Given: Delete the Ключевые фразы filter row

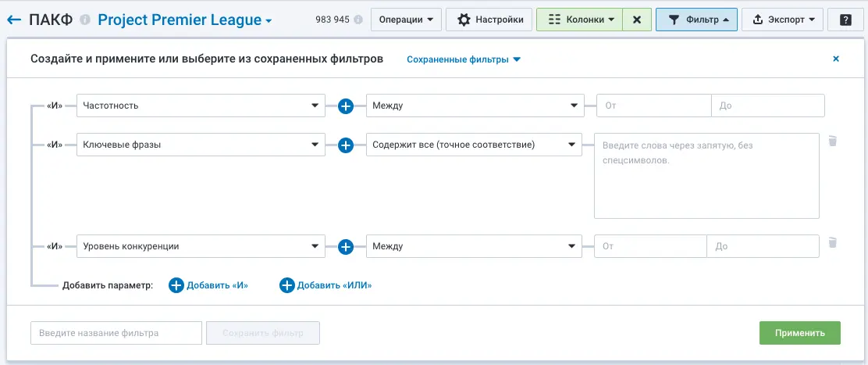Looking at the screenshot, I should coord(832,141).
